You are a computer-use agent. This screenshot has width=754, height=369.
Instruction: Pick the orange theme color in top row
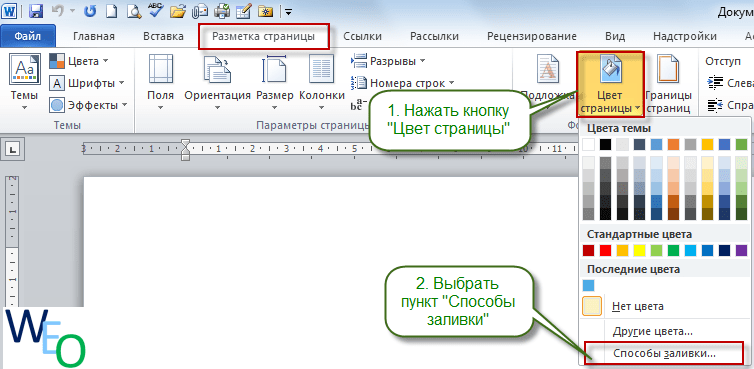[673, 144]
